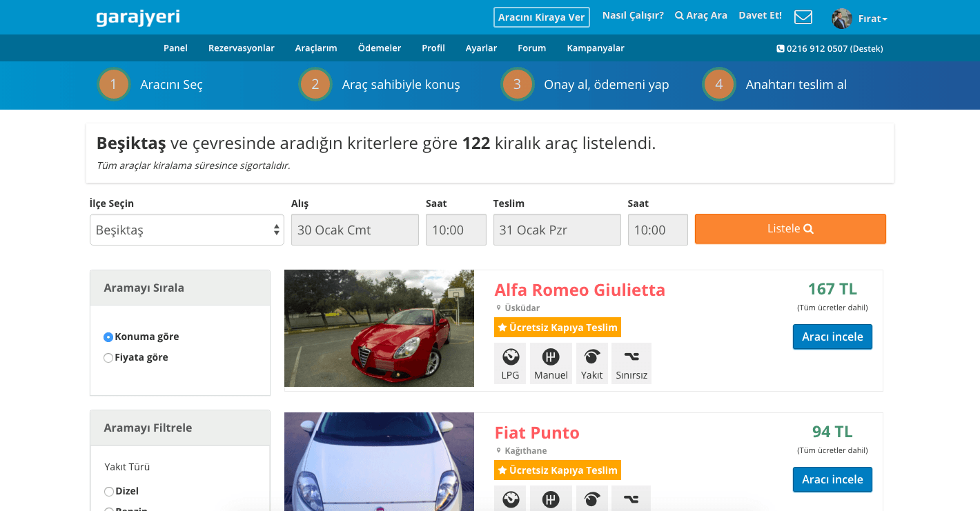
Task: Select sort by Fiyata göre
Action: [x=108, y=358]
